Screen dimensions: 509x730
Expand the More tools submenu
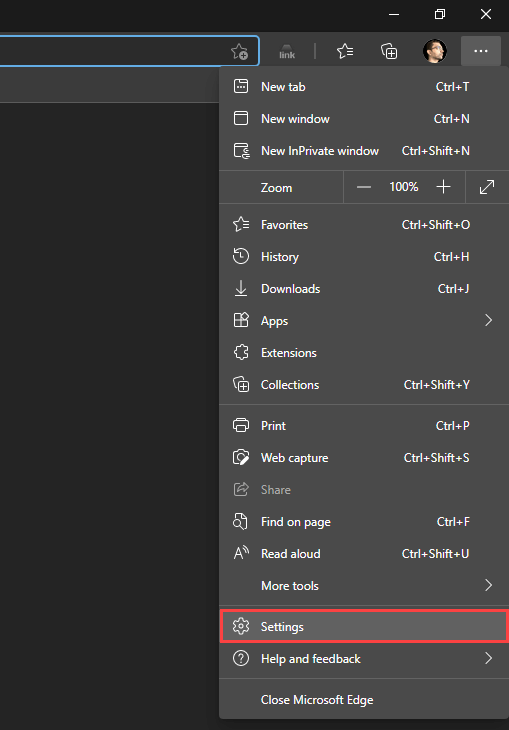point(364,585)
